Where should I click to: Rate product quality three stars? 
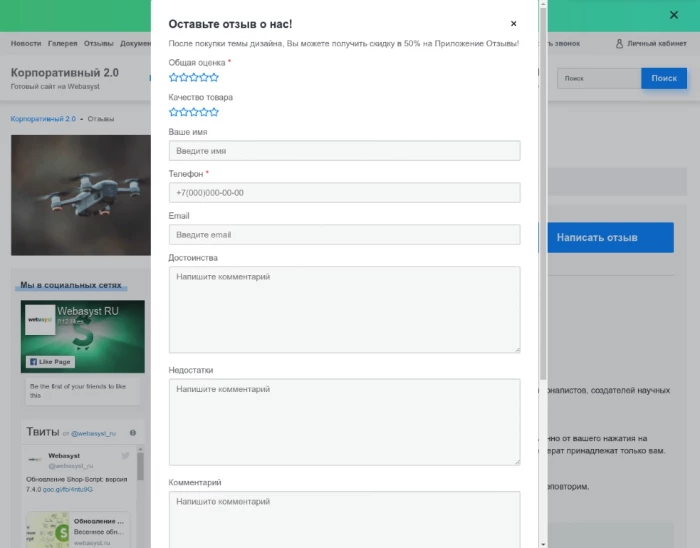(x=194, y=112)
